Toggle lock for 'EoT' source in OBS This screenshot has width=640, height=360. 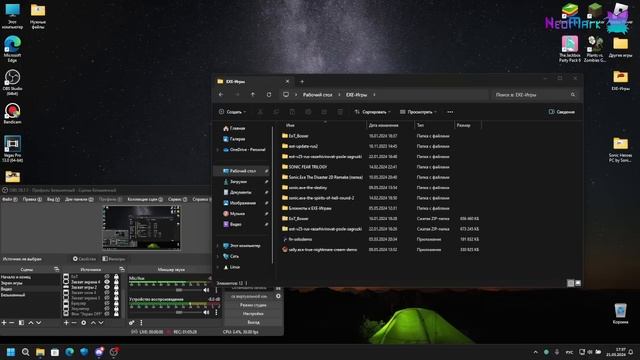coord(116,276)
